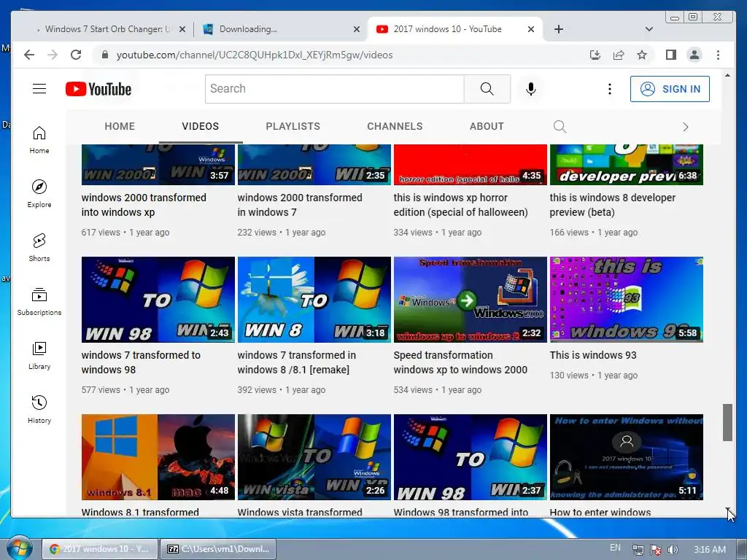The image size is (747, 560).
Task: Click the Chrome taskbar button
Action: tap(100, 549)
